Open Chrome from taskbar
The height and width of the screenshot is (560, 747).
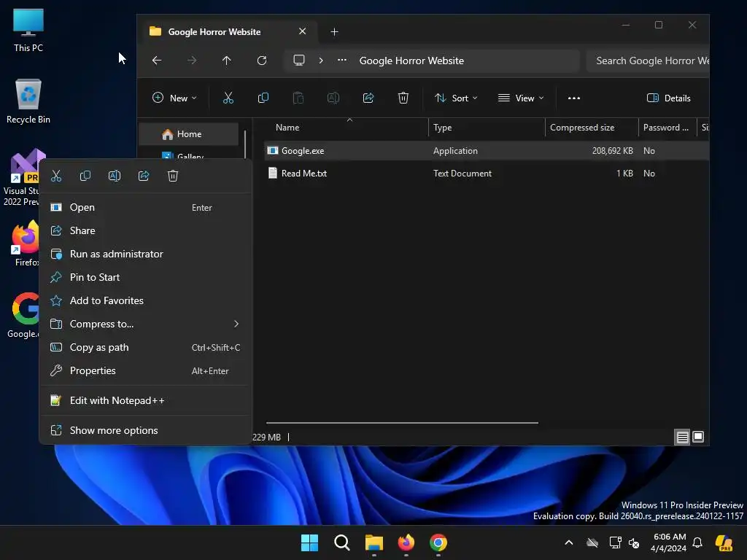pyautogui.click(x=438, y=542)
